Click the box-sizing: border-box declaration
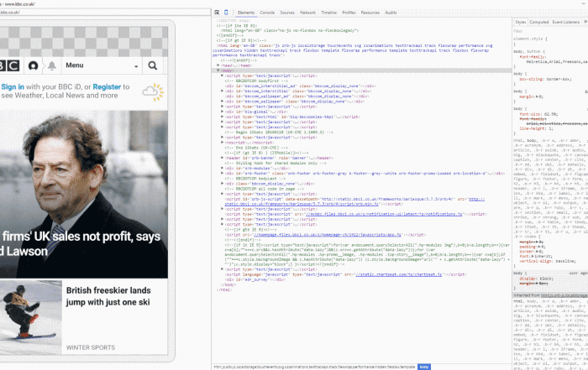 545,79
